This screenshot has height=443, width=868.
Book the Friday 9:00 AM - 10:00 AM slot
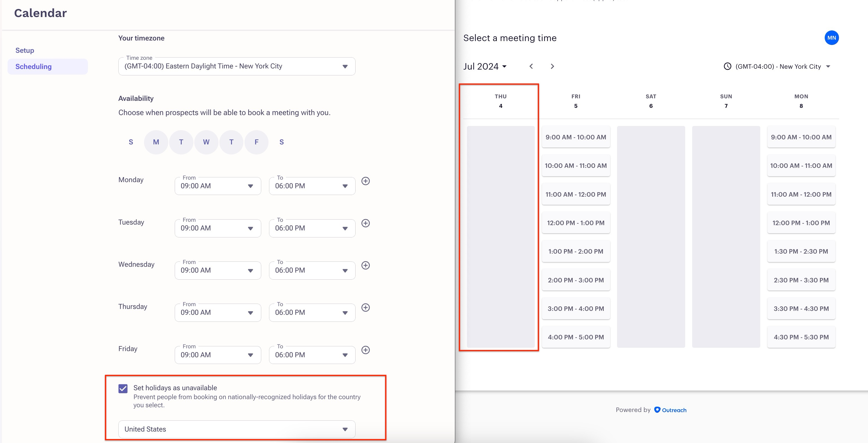click(x=576, y=137)
